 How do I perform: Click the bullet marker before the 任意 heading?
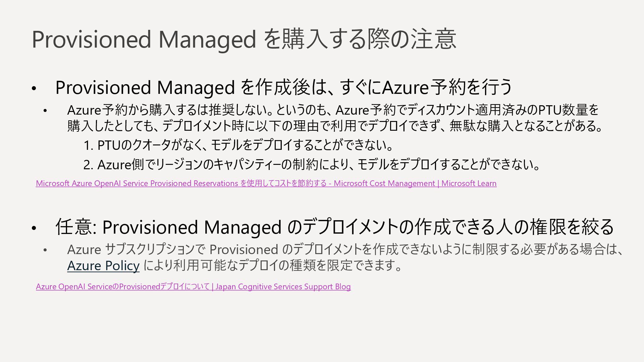(34, 228)
